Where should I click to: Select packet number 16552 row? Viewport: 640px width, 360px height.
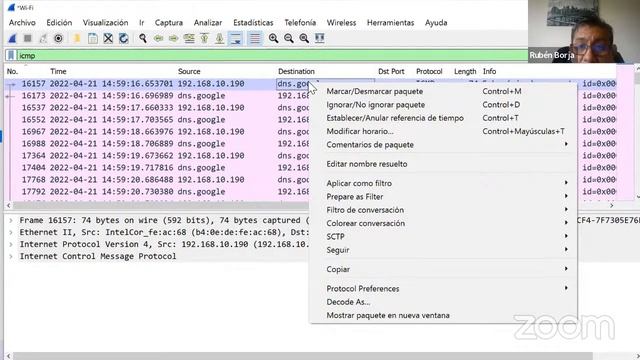tap(157, 120)
